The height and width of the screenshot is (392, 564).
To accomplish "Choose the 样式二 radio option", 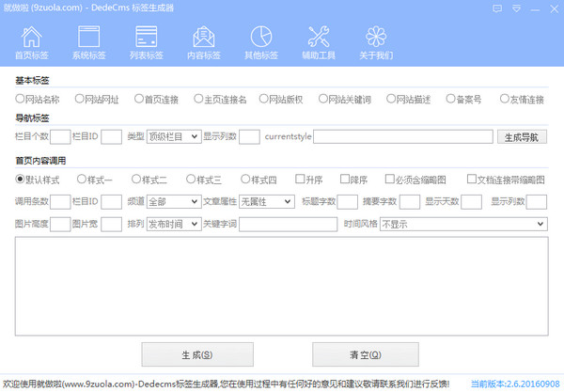I will (x=137, y=179).
